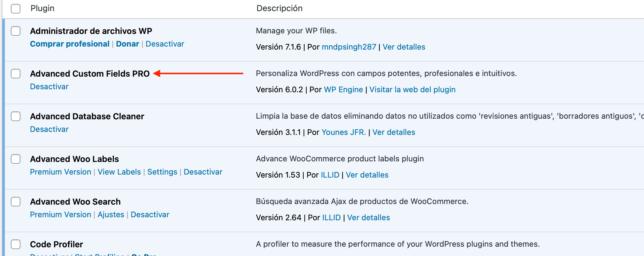Click the Advanced Woo Search plugin name

click(x=75, y=202)
